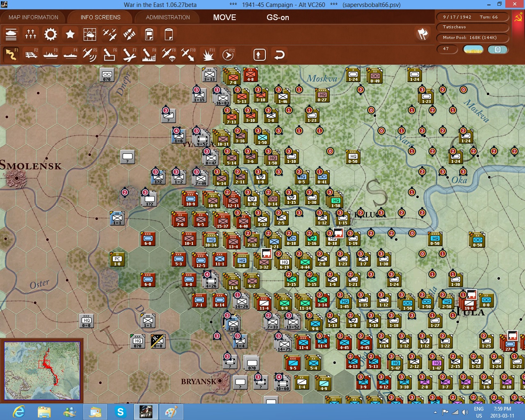Screen dimensions: 525x420
Task: Select the HQ 0-27 unit near Moskva
Action: coord(322,95)
